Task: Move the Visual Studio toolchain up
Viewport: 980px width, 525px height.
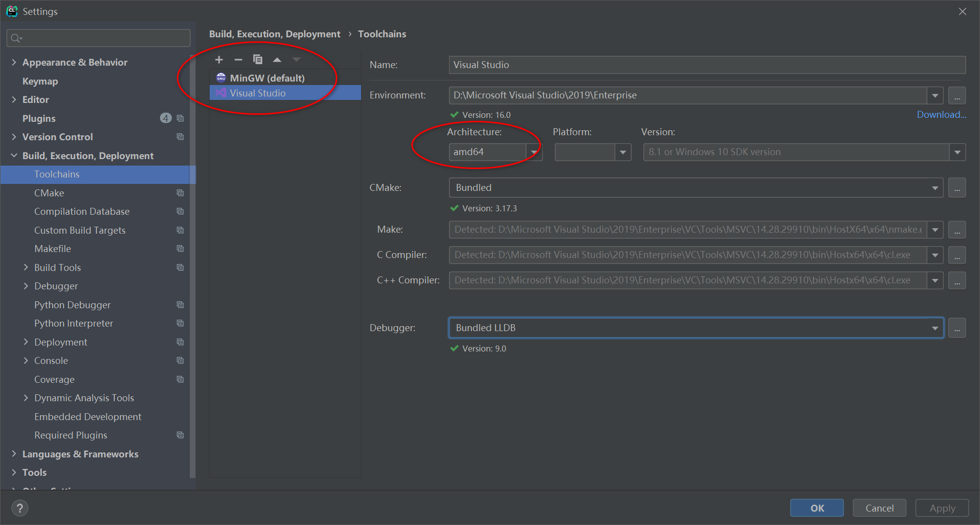Action: [x=277, y=59]
